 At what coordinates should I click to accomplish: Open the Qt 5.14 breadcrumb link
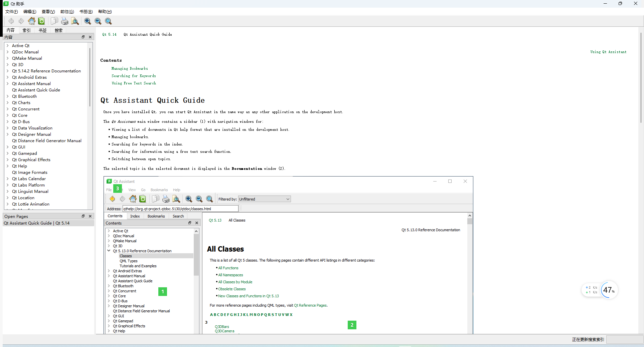[109, 34]
